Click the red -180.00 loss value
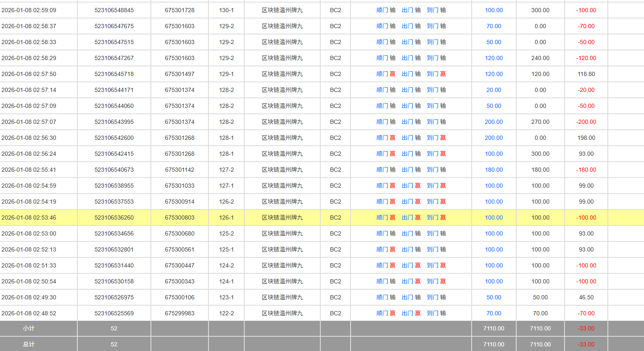Image resolution: width=644 pixels, height=351 pixels. [586, 170]
